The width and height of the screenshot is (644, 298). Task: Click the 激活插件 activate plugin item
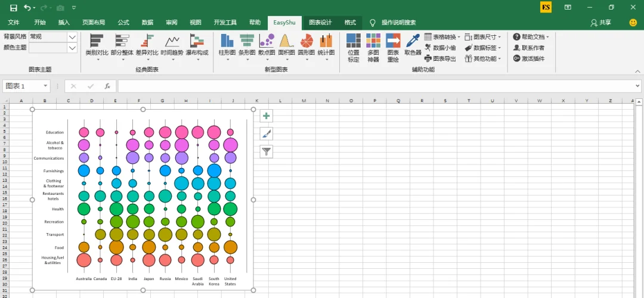[x=528, y=58]
